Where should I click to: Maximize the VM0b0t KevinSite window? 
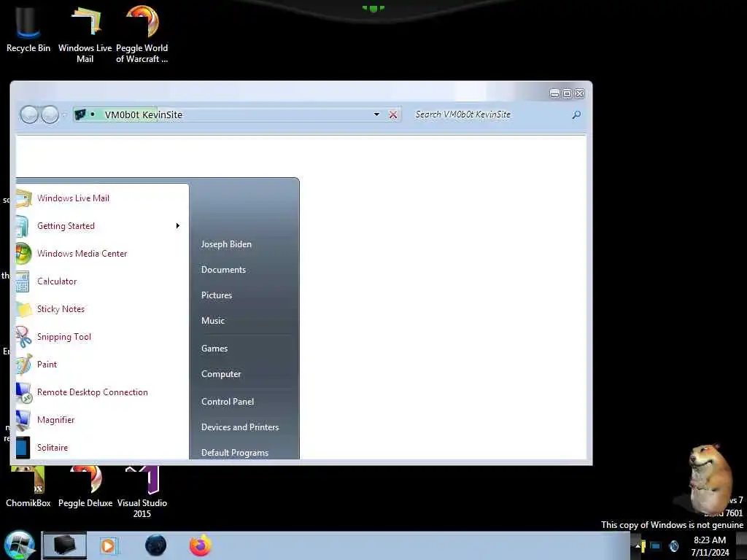[x=567, y=94]
